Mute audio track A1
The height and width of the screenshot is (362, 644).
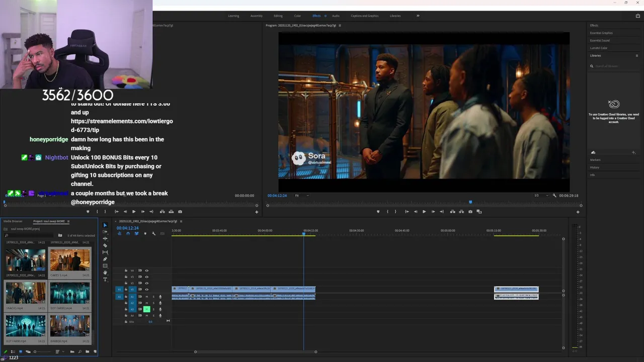(147, 297)
